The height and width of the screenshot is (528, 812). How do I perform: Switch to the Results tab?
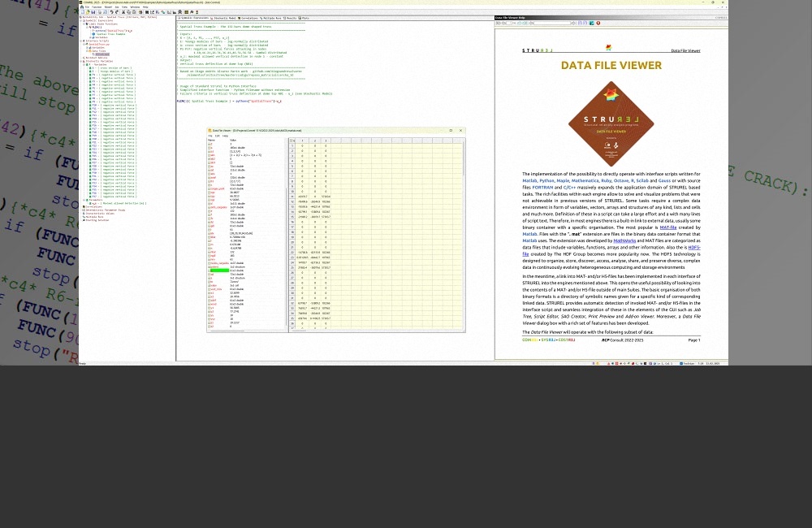(x=290, y=18)
